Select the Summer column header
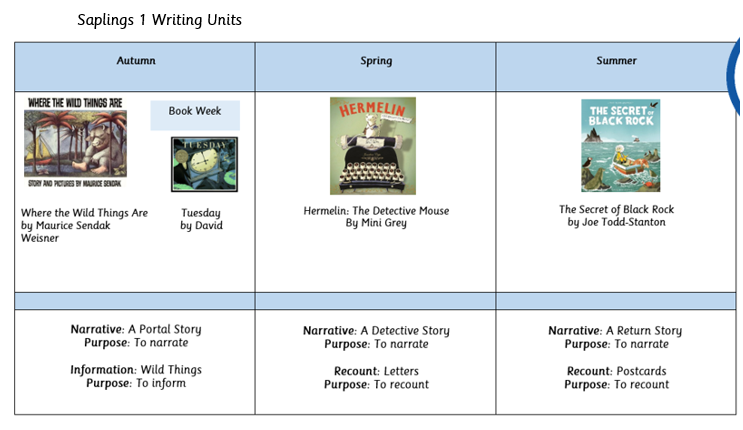 (616, 62)
